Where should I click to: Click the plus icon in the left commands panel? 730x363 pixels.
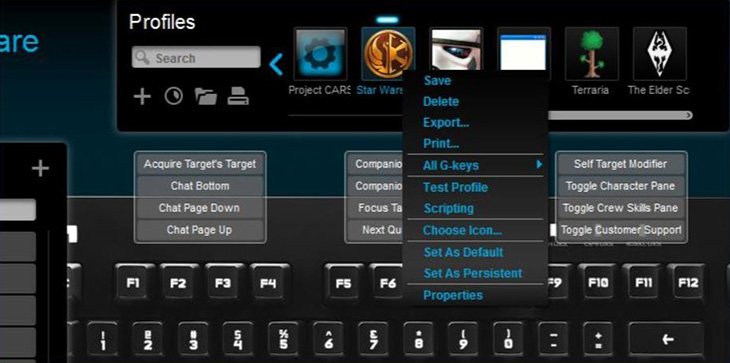pyautogui.click(x=41, y=168)
